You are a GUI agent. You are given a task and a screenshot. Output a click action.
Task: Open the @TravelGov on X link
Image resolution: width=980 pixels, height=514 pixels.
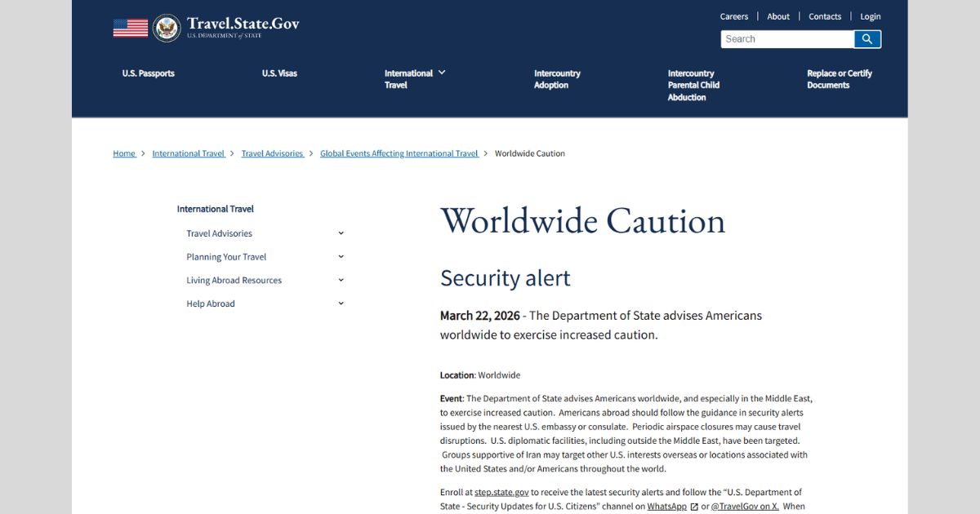745,507
